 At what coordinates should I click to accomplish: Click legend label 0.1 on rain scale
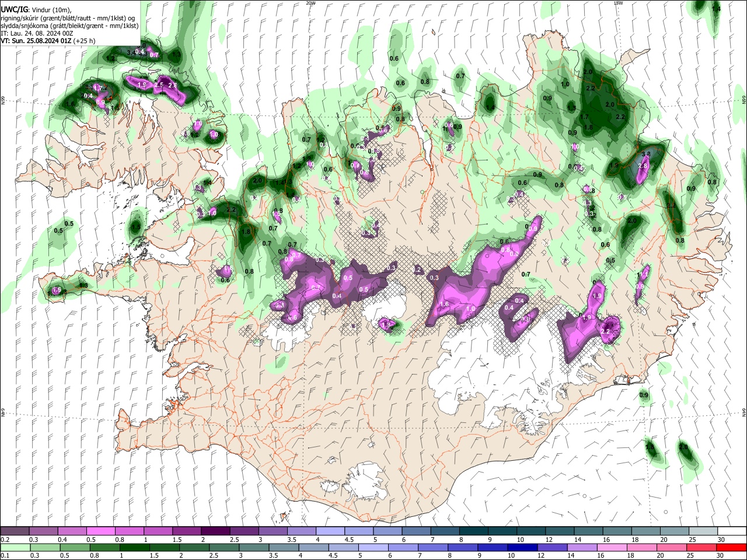(x=5, y=555)
